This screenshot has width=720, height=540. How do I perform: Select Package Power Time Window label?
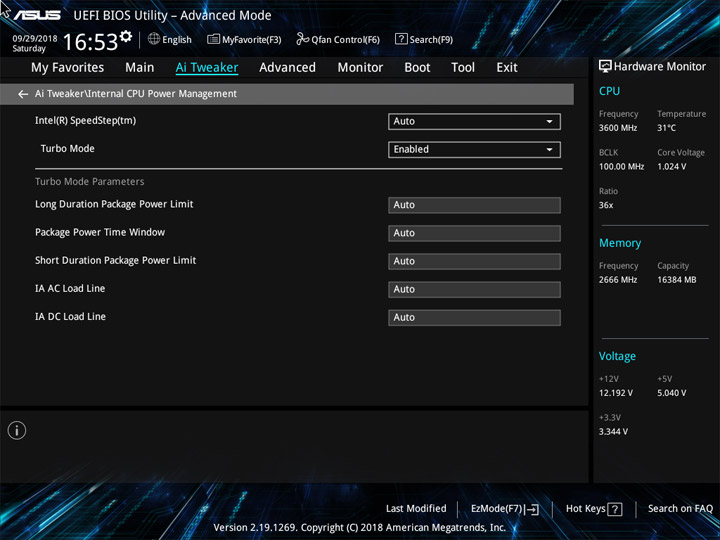click(100, 232)
